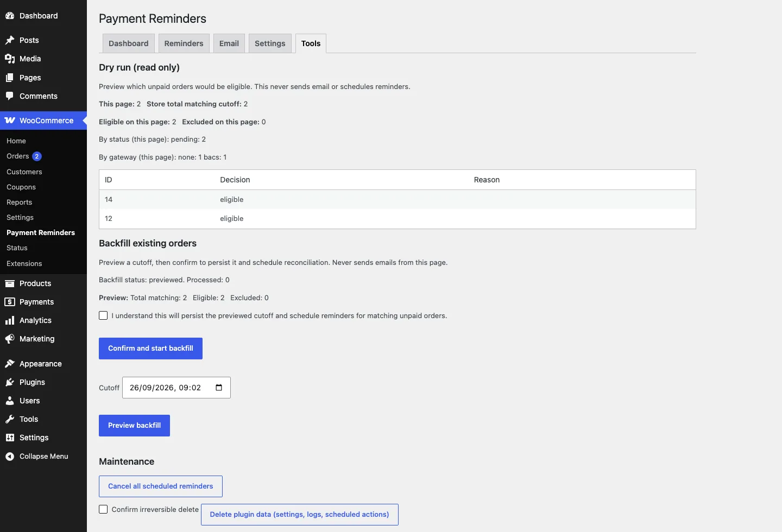This screenshot has width=782, height=532.
Task: Open the Orders submenu item
Action: 18,156
